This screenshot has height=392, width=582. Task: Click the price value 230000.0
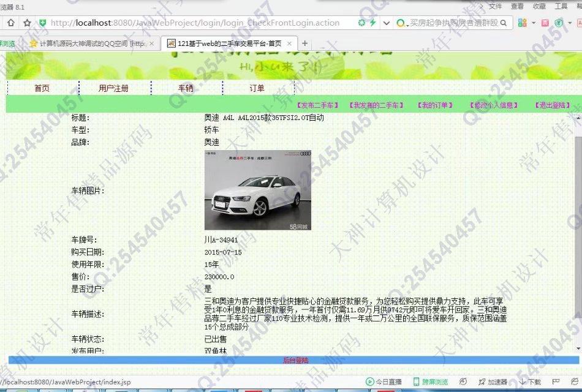(219, 277)
